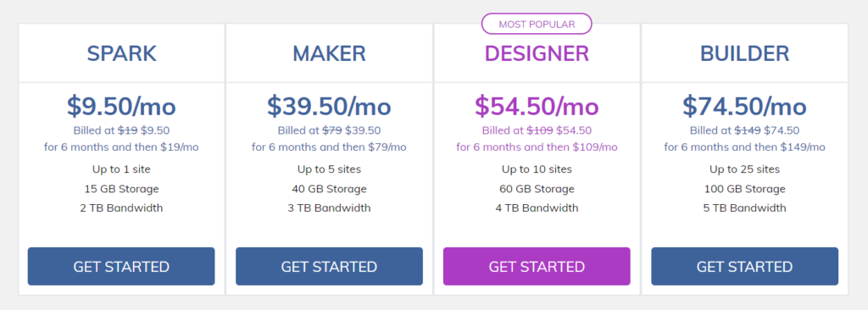The image size is (868, 310).
Task: Click the '4 TB Bandwidth' feature line
Action: [x=537, y=208]
